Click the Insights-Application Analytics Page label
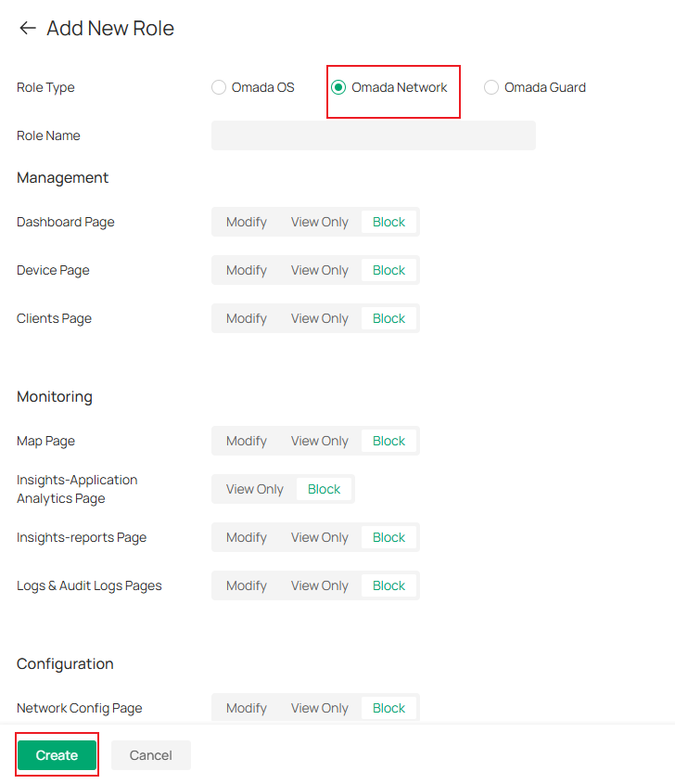 (x=77, y=489)
